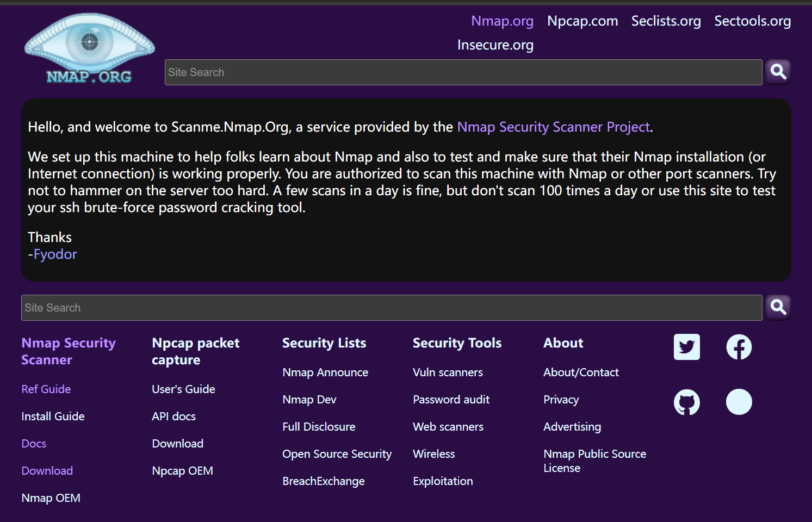The image size is (812, 522).
Task: Open Npcap.com in top navigation
Action: coord(582,21)
